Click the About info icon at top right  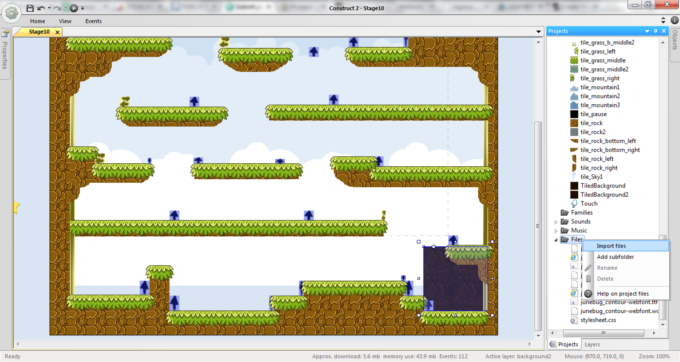[x=674, y=20]
